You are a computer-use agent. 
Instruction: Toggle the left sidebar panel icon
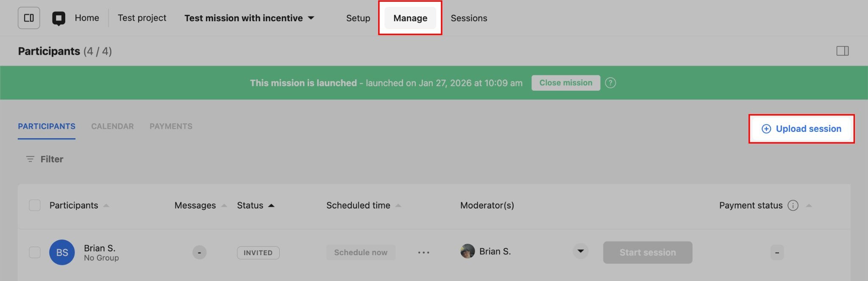pos(29,18)
